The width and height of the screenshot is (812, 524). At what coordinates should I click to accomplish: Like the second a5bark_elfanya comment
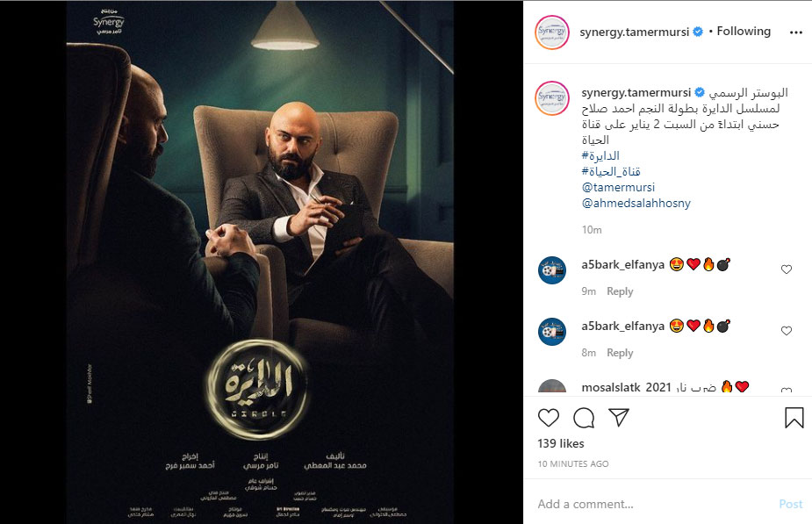point(787,330)
